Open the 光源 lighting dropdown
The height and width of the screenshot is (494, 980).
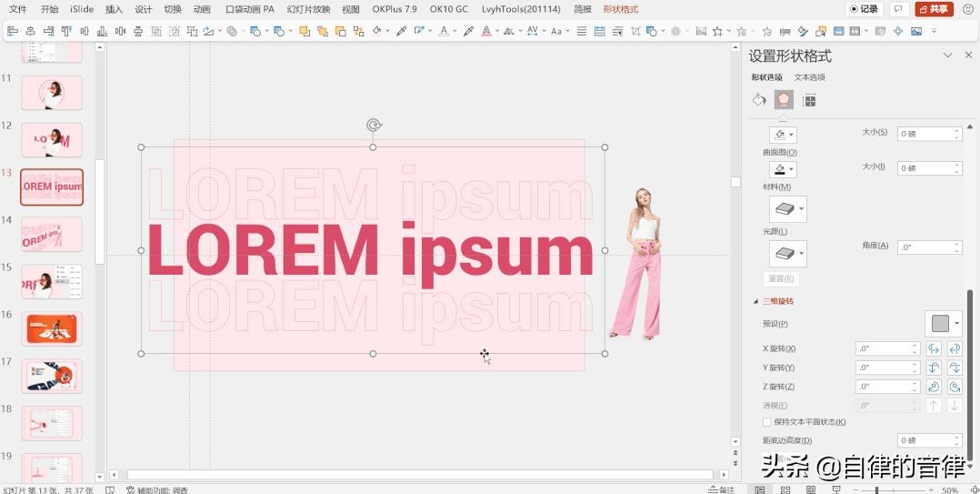click(787, 253)
